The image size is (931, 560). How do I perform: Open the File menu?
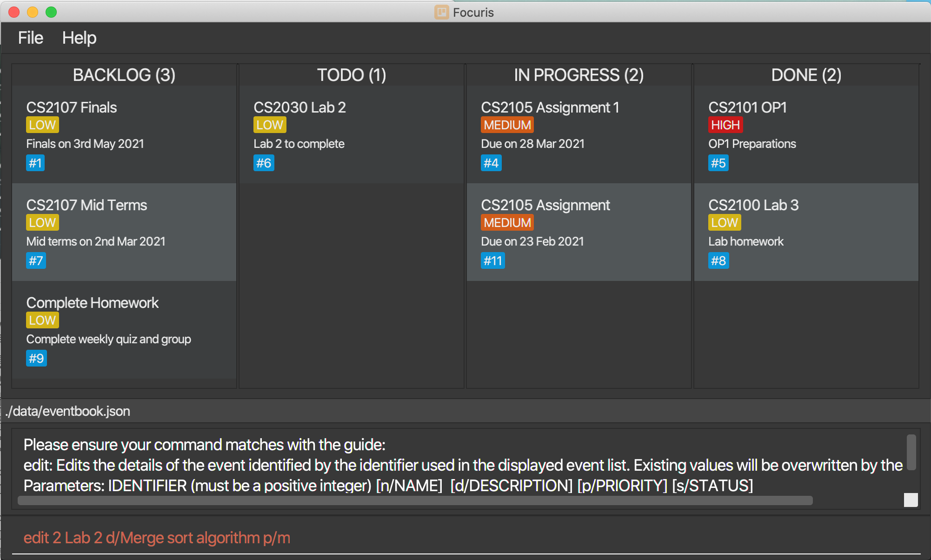click(x=30, y=38)
